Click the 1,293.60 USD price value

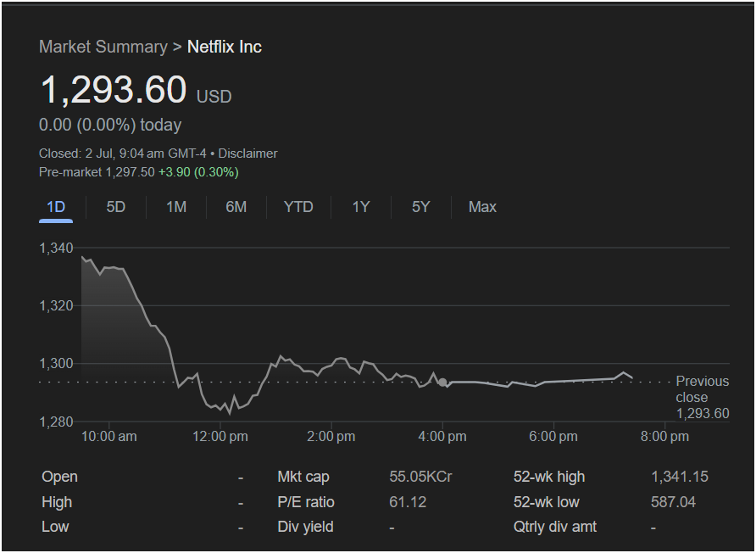coord(136,90)
